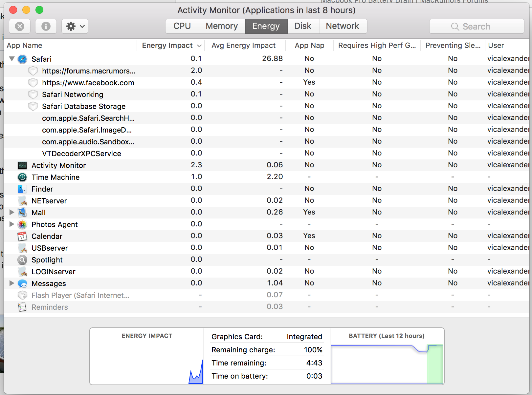Click the Calendar app icon
This screenshot has width=532, height=395.
[22, 236]
